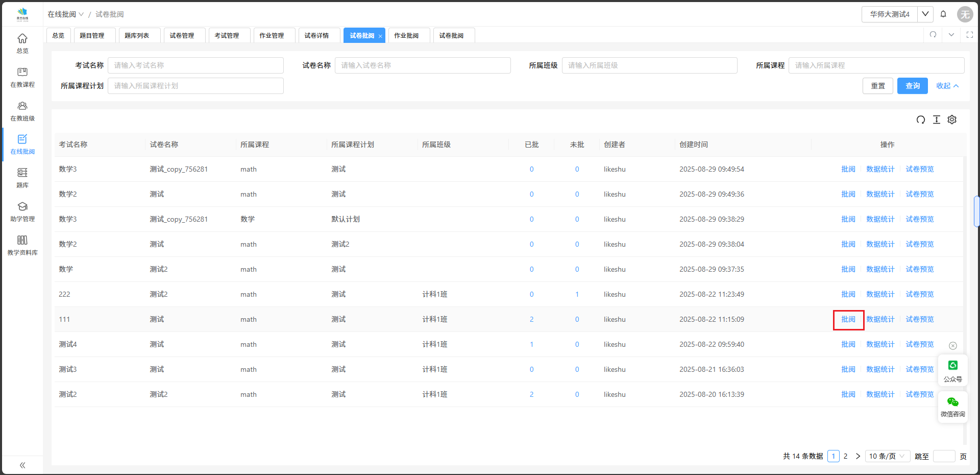Screen dimensions: 980x475
Task: Open table column settings gear icon
Action: tap(952, 120)
